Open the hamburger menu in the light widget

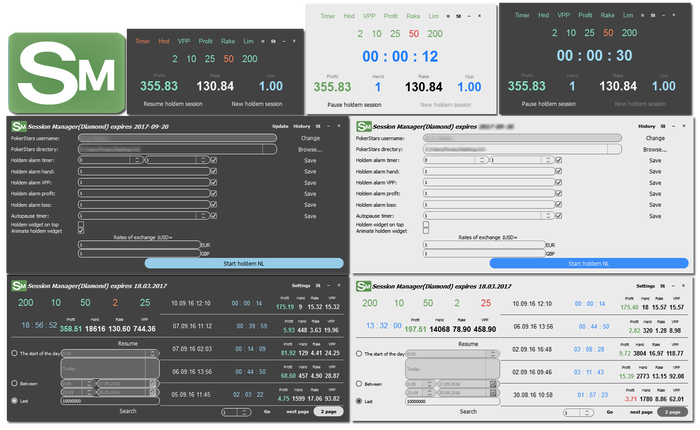448,16
